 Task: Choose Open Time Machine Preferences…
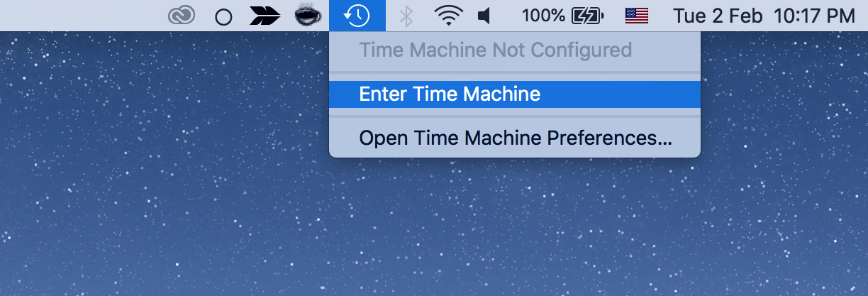point(515,137)
